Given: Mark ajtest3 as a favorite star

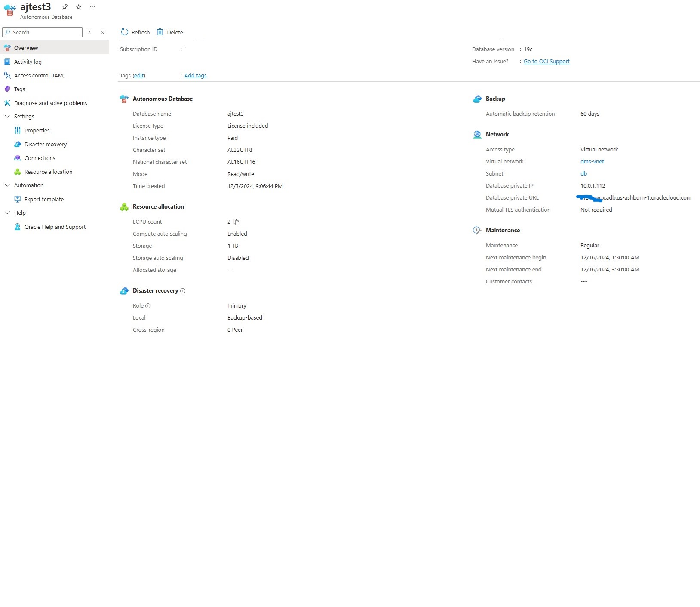Looking at the screenshot, I should (x=79, y=7).
